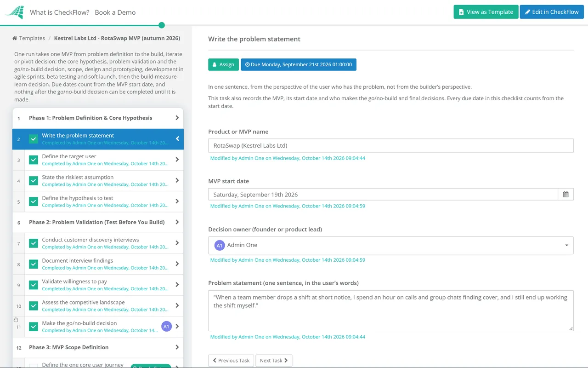Screen dimensions: 588x368
Task: Uncheck the 'Validate willingness to pay' checkbox
Action: pos(34,285)
